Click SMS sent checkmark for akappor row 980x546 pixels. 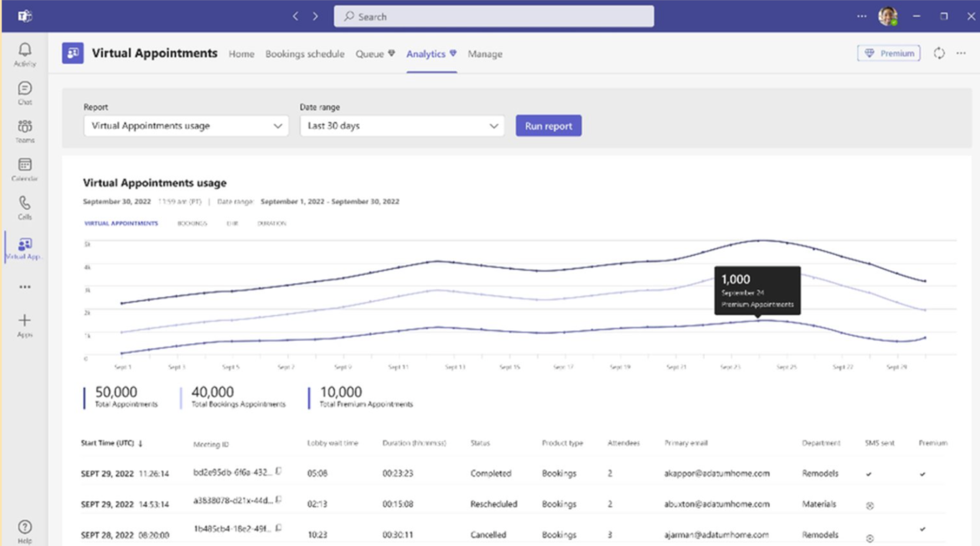(x=869, y=474)
